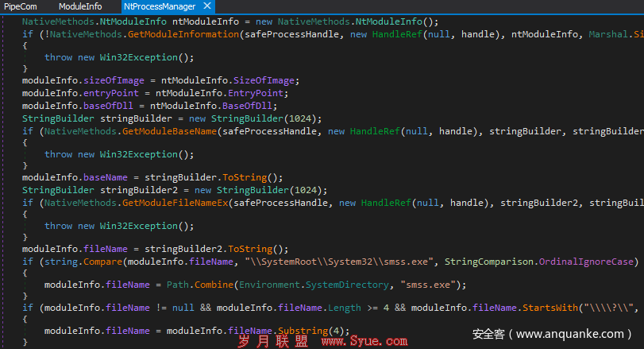Click the first Win32Exception throw statement
The image size is (644, 349).
click(119, 57)
